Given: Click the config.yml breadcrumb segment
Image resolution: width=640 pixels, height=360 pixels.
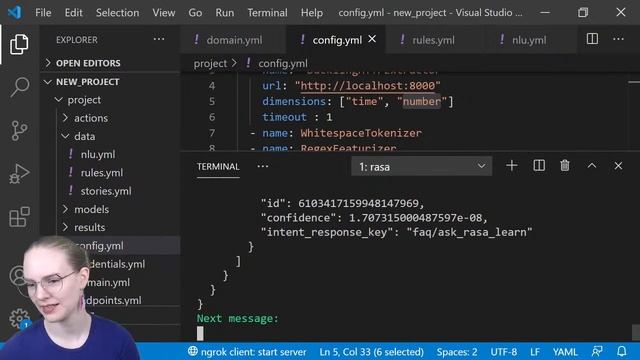Looking at the screenshot, I should coord(282,64).
